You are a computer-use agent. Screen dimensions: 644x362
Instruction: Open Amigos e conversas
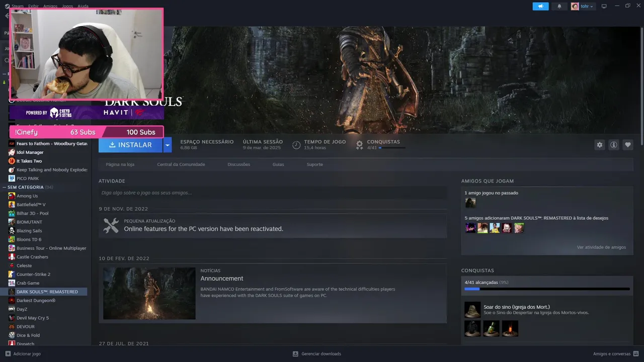[x=616, y=354]
